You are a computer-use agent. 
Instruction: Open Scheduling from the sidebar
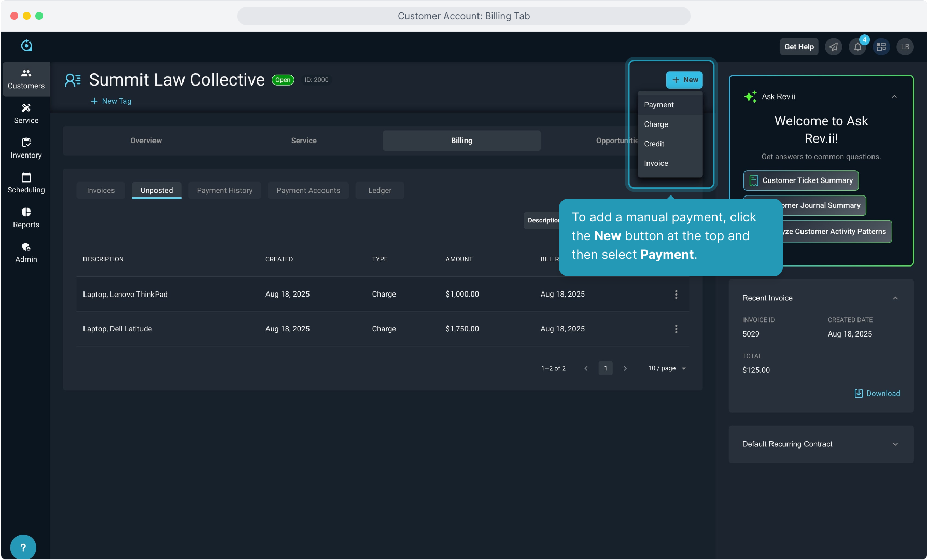tap(26, 183)
